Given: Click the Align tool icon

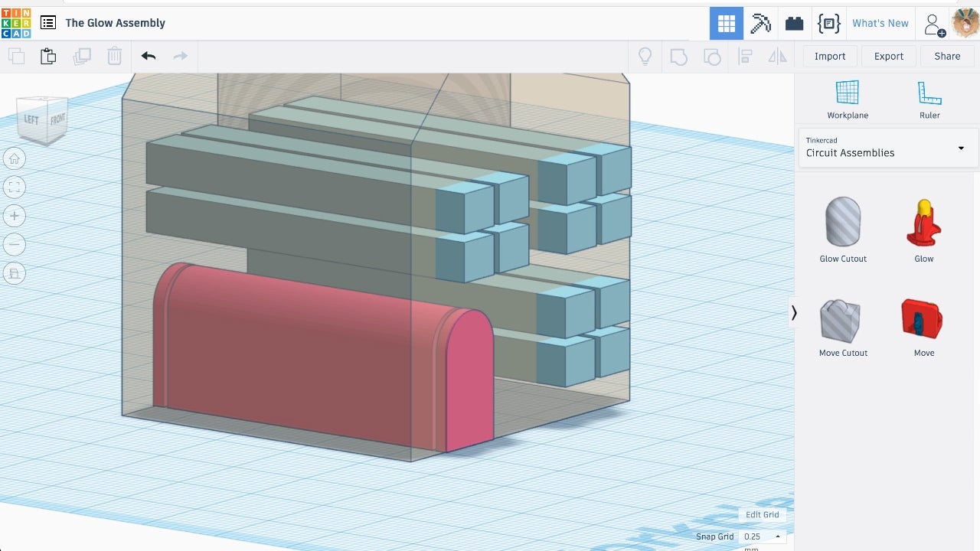Looking at the screenshot, I should click(x=745, y=57).
